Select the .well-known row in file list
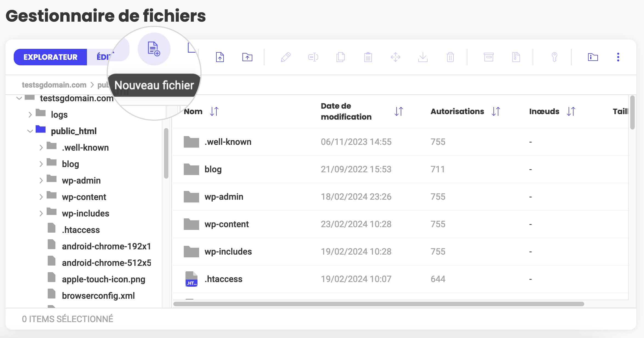Image resolution: width=644 pixels, height=338 pixels. click(x=400, y=142)
